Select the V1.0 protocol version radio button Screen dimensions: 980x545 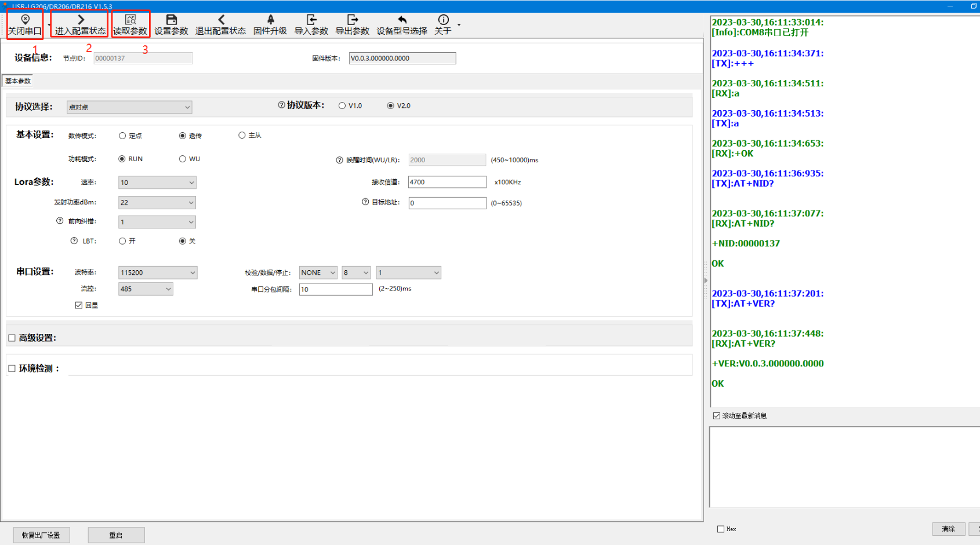342,106
